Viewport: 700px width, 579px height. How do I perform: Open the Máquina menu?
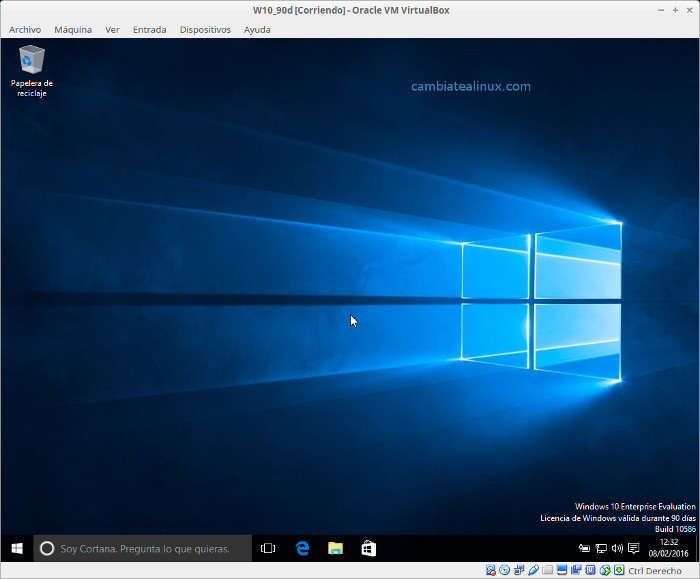point(73,29)
